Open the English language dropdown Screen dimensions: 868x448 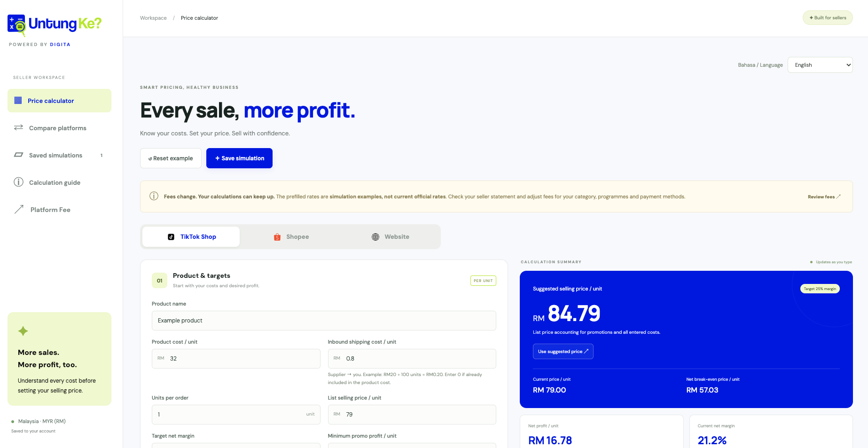tap(820, 65)
